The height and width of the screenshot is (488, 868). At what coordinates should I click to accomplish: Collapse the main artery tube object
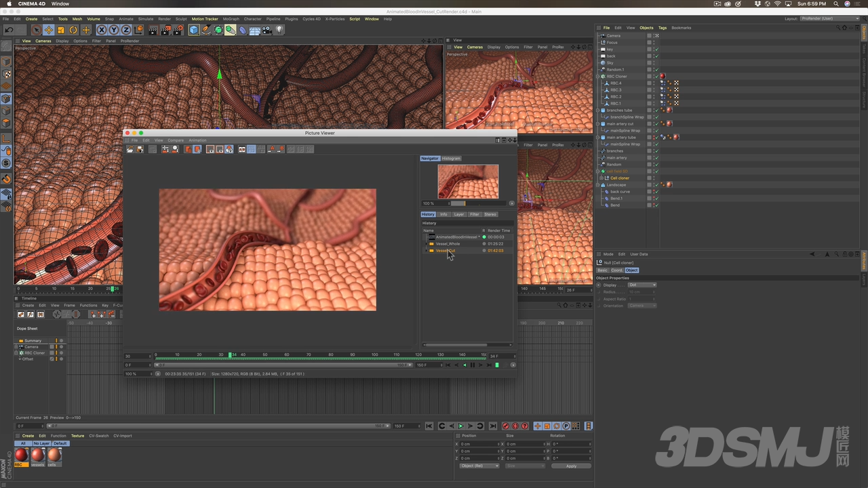point(598,137)
